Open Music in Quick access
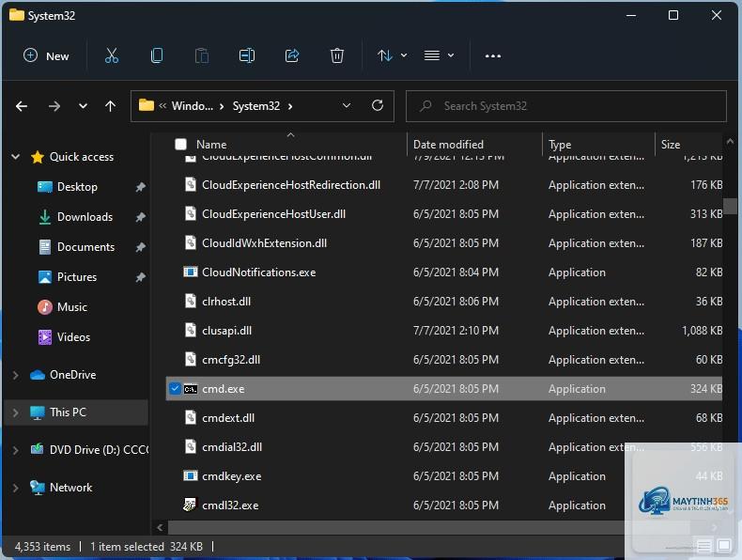742x560 pixels. pos(72,307)
